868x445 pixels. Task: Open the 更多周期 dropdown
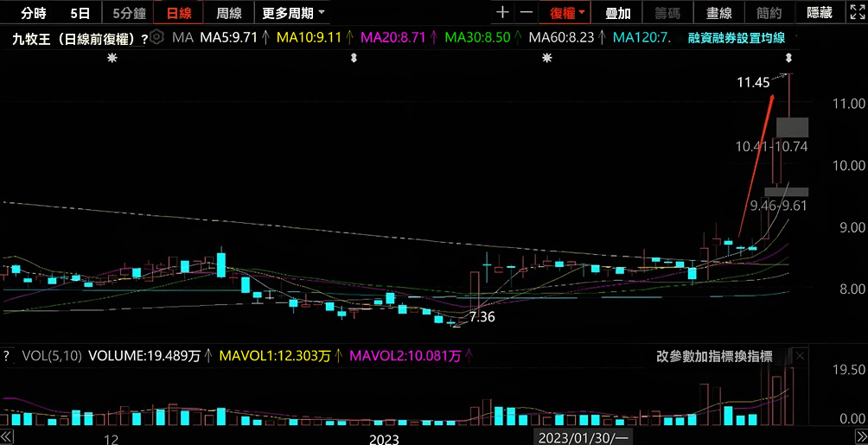pyautogui.click(x=294, y=13)
